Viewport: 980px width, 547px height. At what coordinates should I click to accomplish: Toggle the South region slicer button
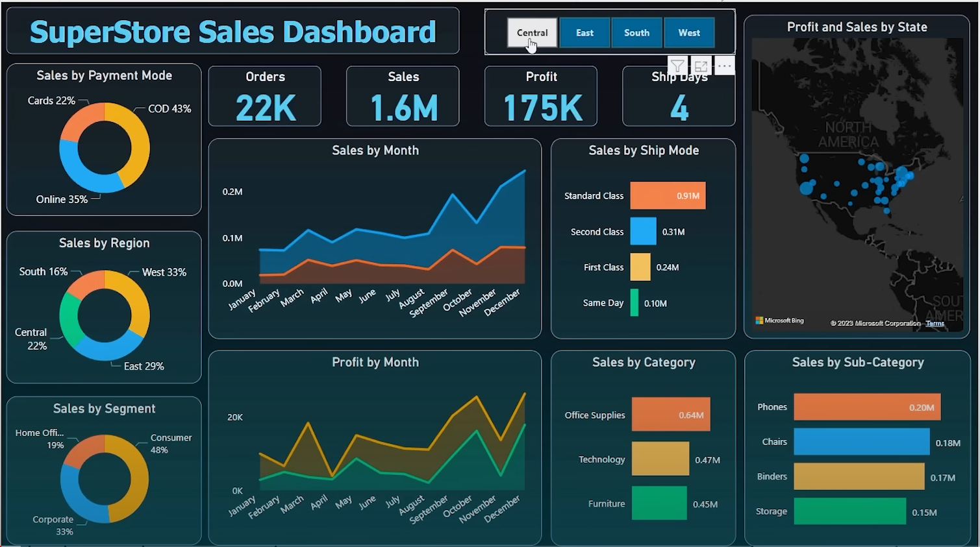point(636,32)
